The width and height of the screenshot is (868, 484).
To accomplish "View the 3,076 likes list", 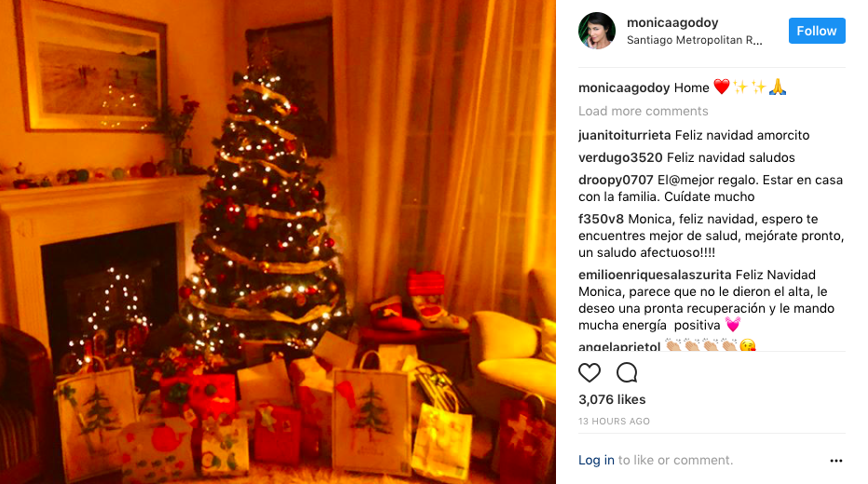I will pos(612,399).
